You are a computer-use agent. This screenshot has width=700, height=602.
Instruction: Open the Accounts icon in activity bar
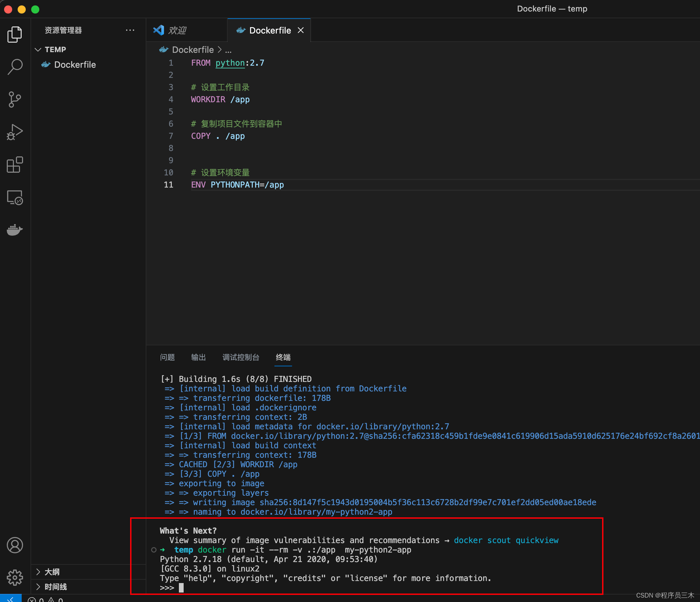pyautogui.click(x=15, y=545)
